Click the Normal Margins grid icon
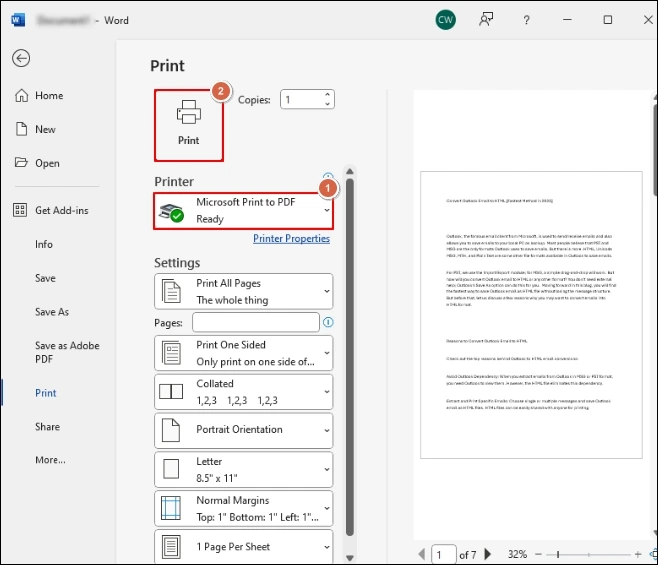The height and width of the screenshot is (565, 658). pos(171,508)
